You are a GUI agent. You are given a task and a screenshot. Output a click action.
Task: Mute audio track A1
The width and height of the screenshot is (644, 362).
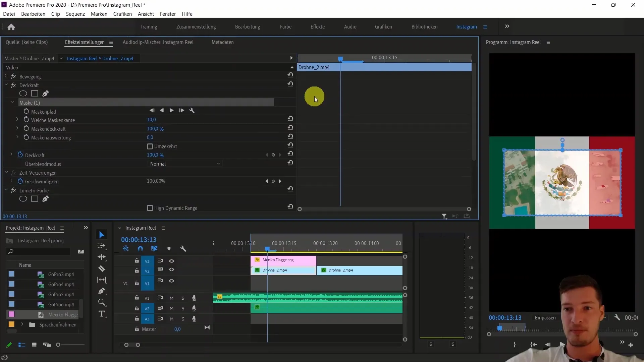point(171,298)
